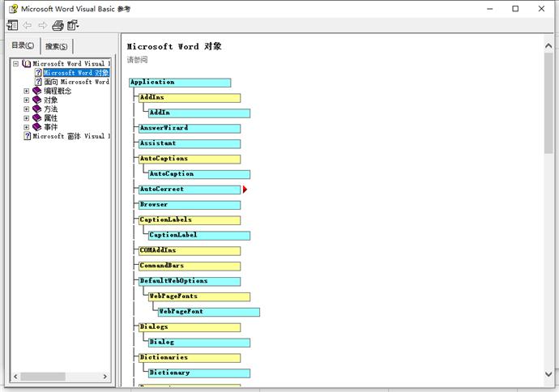The image size is (559, 392).
Task: Expand the 方法 tree node
Action: (27, 109)
